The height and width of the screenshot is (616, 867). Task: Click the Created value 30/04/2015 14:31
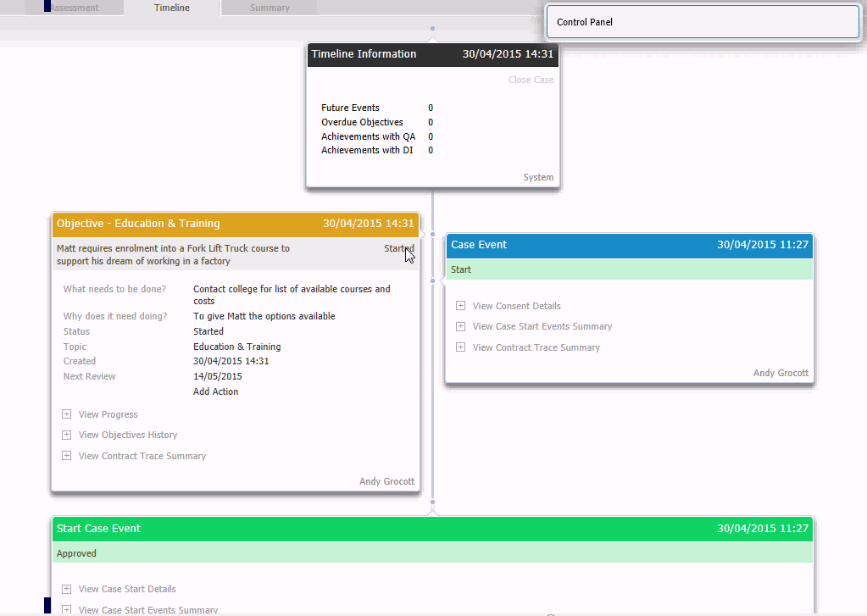pyautogui.click(x=231, y=361)
